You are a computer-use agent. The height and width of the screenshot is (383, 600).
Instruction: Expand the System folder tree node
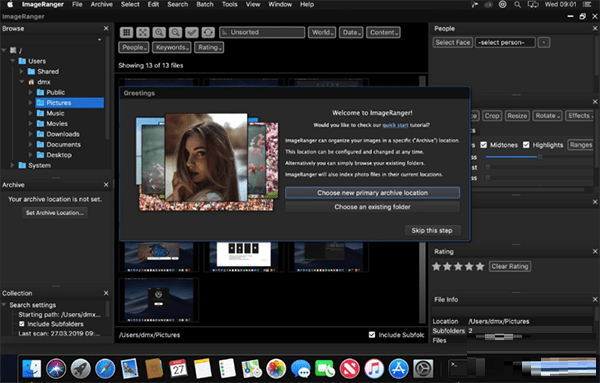(x=13, y=165)
